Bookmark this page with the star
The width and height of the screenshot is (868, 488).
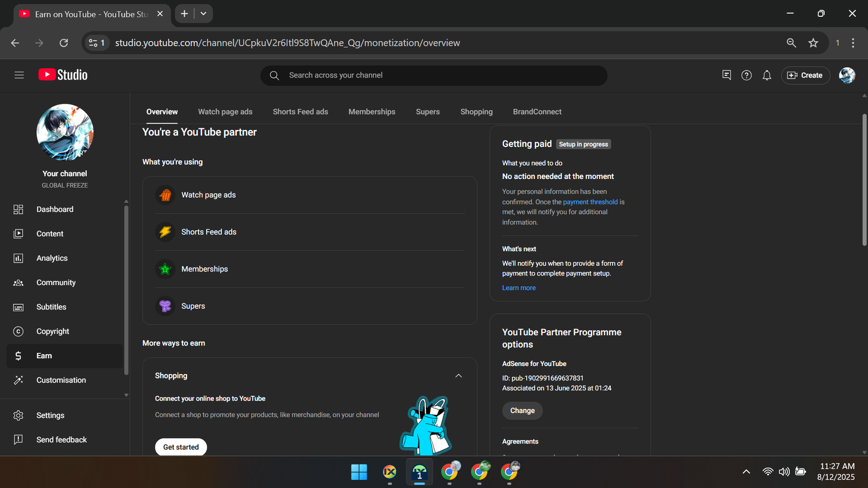[x=813, y=43]
